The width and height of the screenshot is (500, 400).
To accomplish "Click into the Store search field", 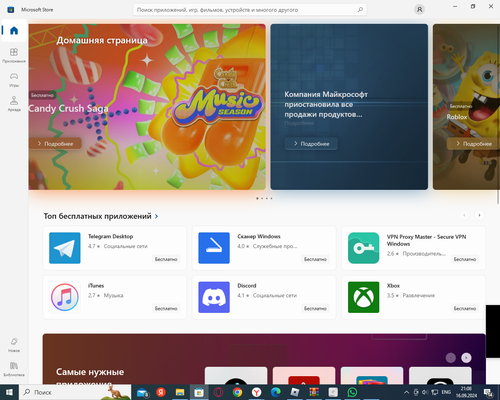I will [x=250, y=10].
